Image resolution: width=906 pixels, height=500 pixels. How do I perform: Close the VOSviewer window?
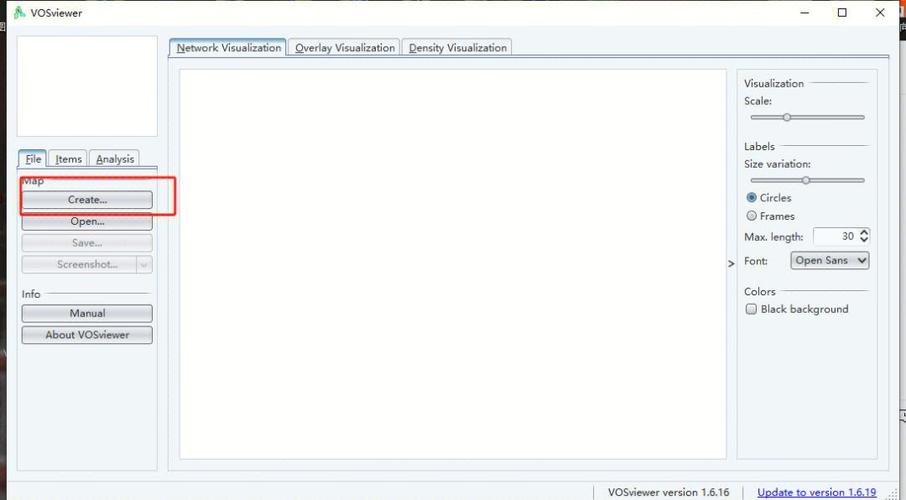tap(880, 13)
